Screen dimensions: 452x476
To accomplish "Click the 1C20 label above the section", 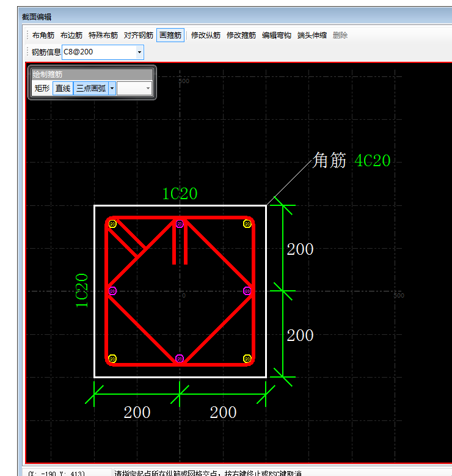I will click(x=180, y=194).
